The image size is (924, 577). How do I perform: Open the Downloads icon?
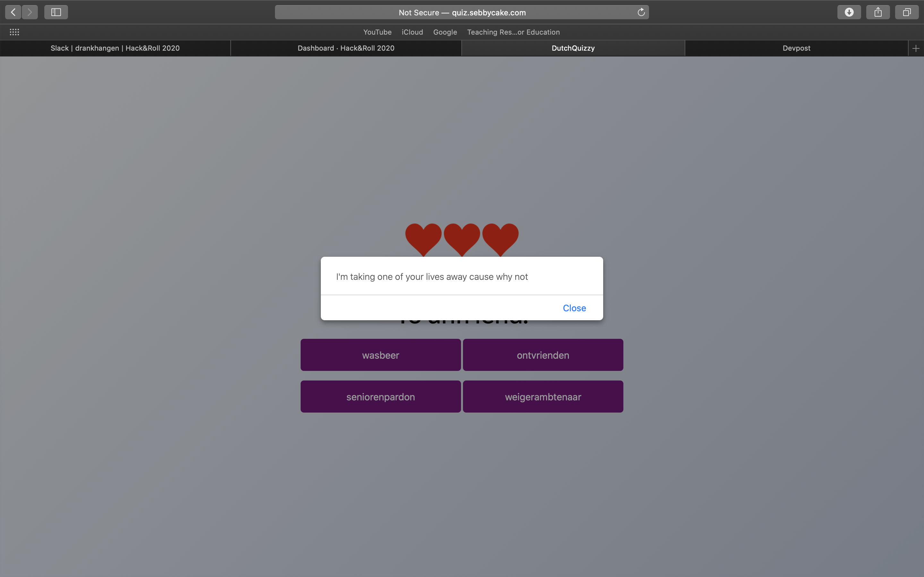click(849, 12)
